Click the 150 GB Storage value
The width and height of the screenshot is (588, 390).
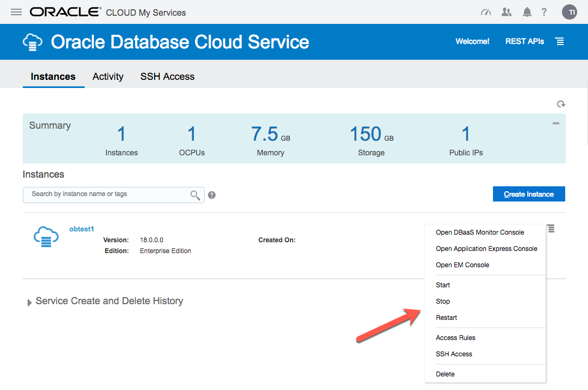tap(371, 134)
